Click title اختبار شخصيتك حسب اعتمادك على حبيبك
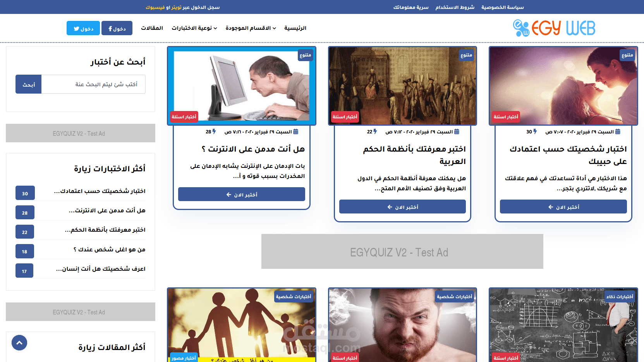The image size is (644, 362). (568, 155)
